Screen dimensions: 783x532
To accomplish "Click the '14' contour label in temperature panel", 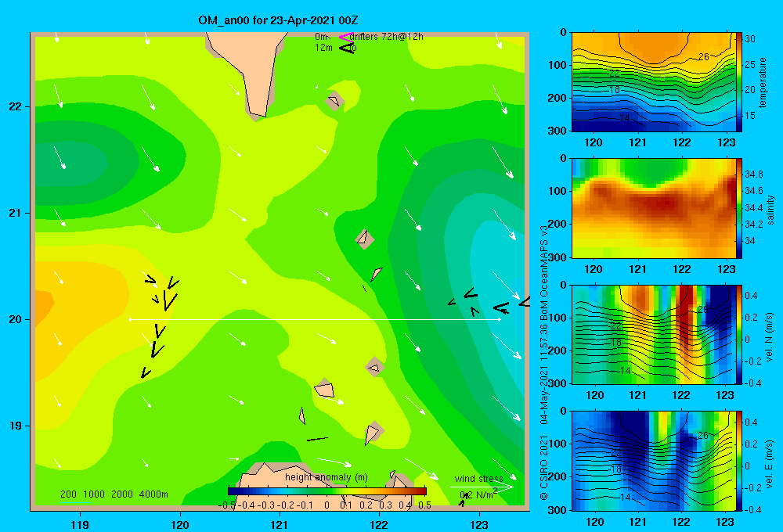I will pyautogui.click(x=625, y=118).
